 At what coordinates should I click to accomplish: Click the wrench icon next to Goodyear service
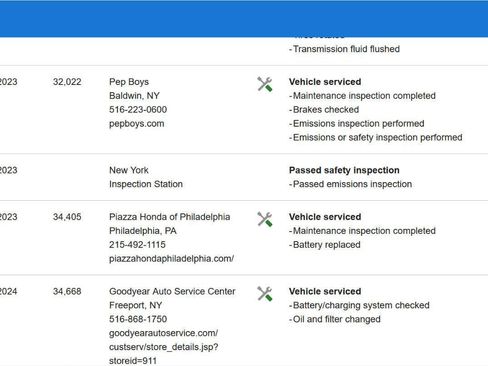265,294
